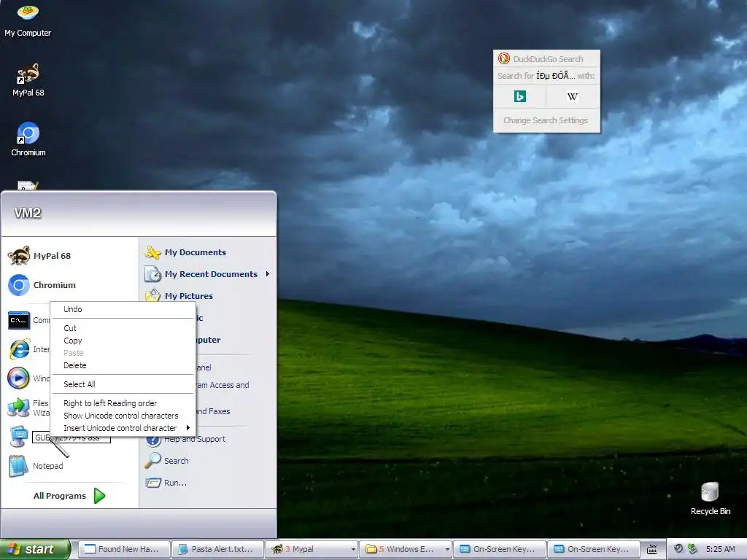Search with Wikipedia in DuckDuckGo popup
Screen dimensions: 747x560
tap(572, 97)
